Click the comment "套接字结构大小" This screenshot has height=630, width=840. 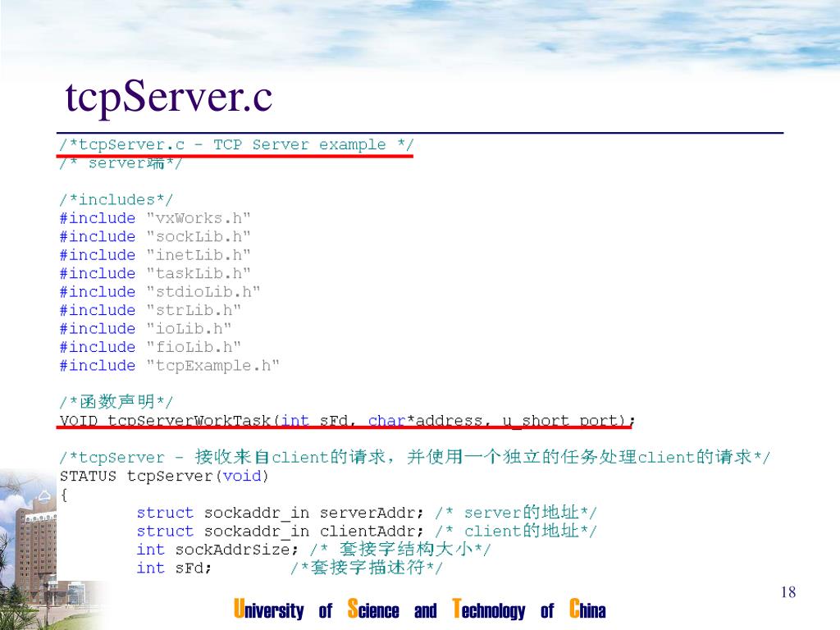point(400,549)
